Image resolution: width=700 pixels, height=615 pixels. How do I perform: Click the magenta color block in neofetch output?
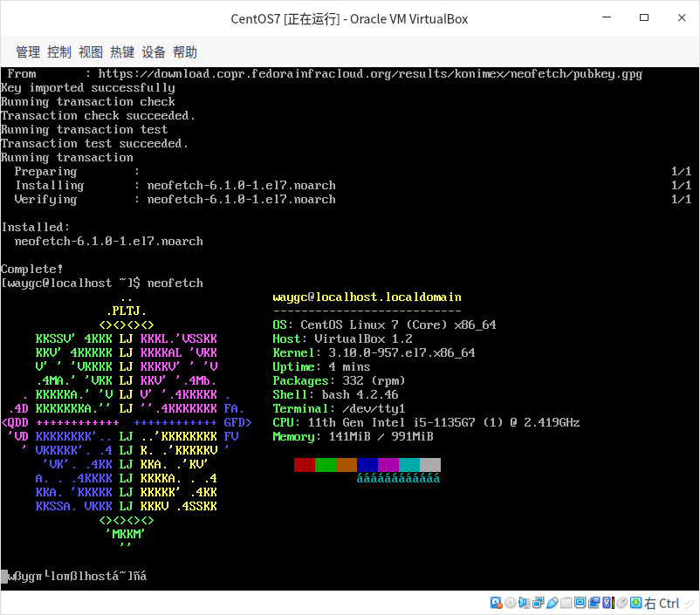[x=388, y=465]
